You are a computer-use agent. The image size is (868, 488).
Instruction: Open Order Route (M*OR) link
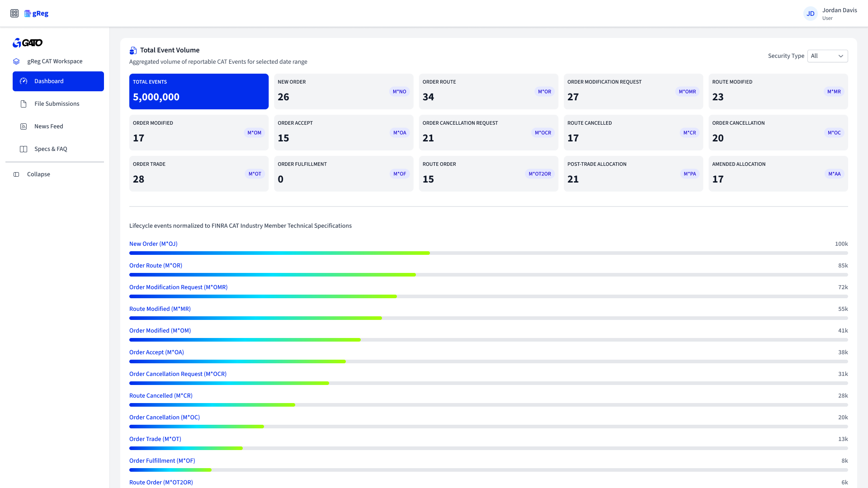click(156, 266)
